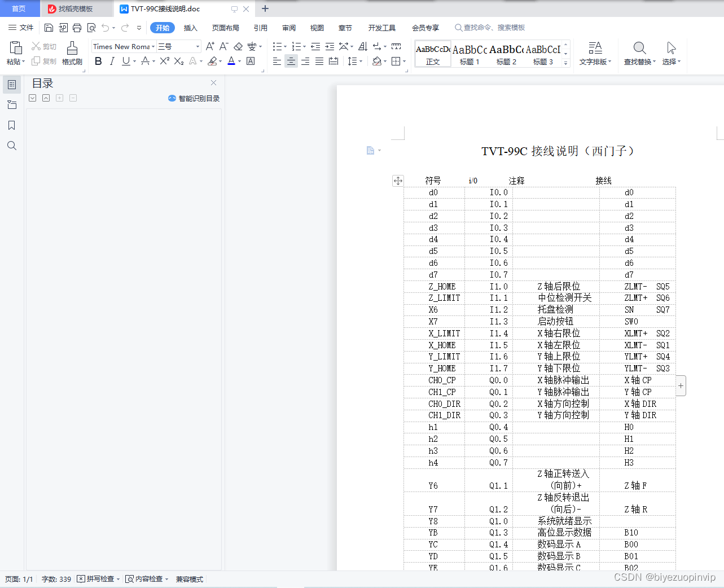Image resolution: width=724 pixels, height=588 pixels.
Task: Click the search commands field 查找命令
Action: (490, 28)
